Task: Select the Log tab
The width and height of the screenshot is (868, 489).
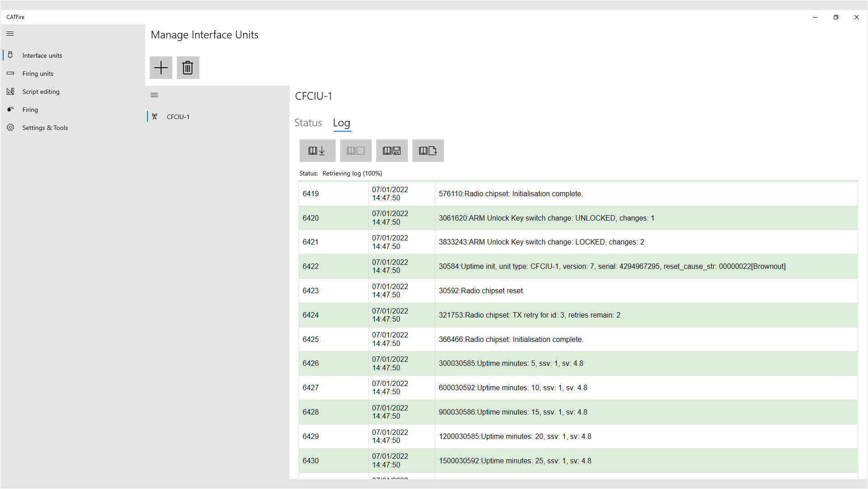Action: point(342,123)
